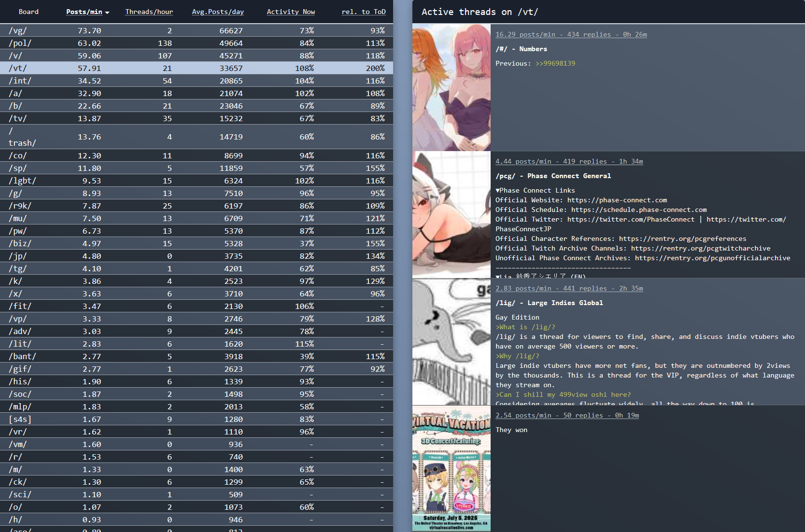Image resolution: width=805 pixels, height=532 pixels.
Task: Open thread link with 434 replies
Action: pyautogui.click(x=571, y=34)
